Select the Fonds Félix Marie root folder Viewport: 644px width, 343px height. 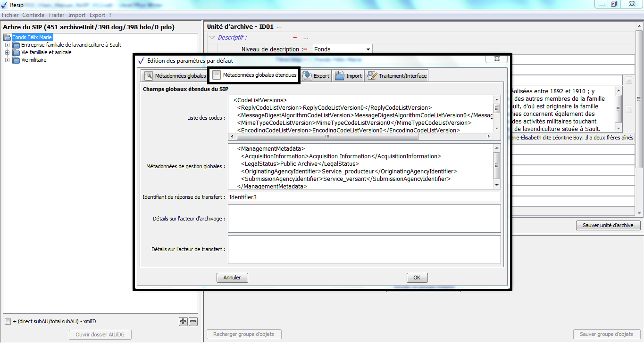coord(33,37)
